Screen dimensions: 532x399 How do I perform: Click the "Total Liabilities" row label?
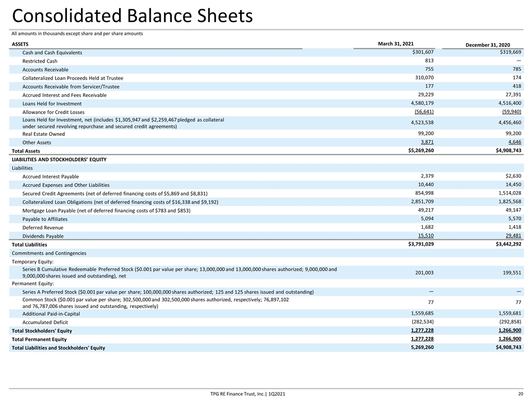(x=29, y=244)
